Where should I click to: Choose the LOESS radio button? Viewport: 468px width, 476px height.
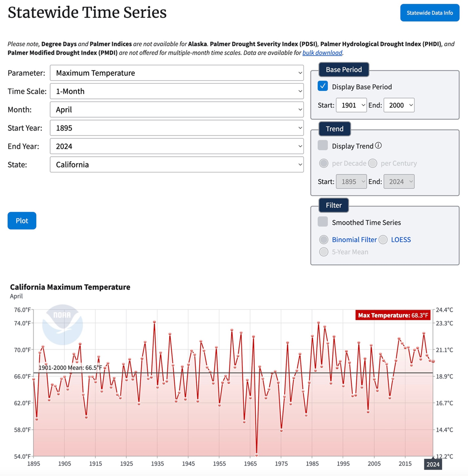pyautogui.click(x=383, y=240)
